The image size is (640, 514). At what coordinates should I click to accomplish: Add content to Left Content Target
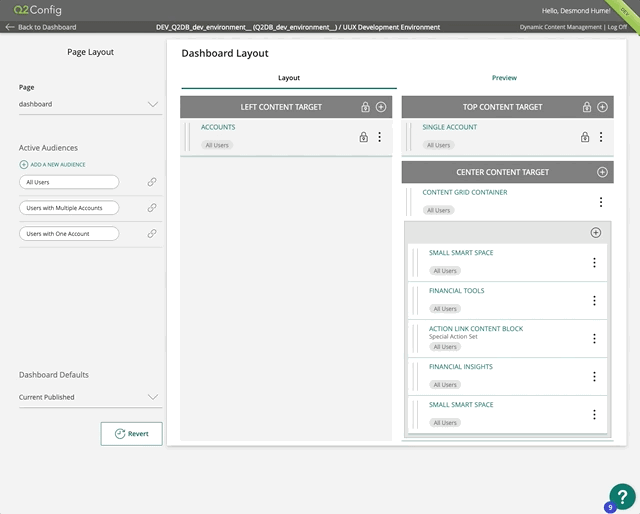pos(381,107)
